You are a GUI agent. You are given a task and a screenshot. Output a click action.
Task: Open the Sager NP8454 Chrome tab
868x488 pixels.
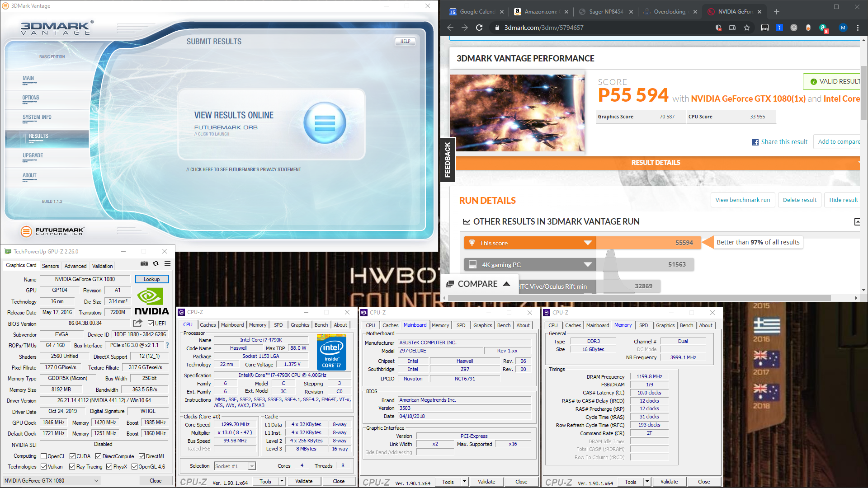pos(606,12)
